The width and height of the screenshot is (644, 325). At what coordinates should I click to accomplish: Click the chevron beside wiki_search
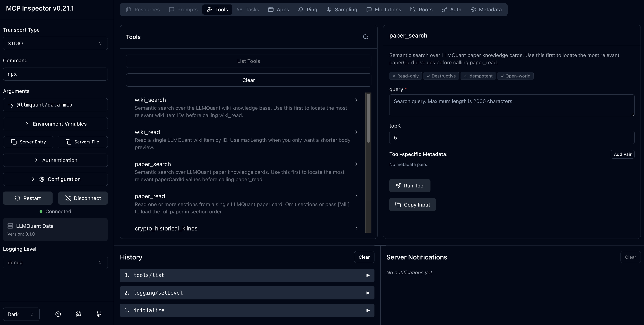(356, 100)
